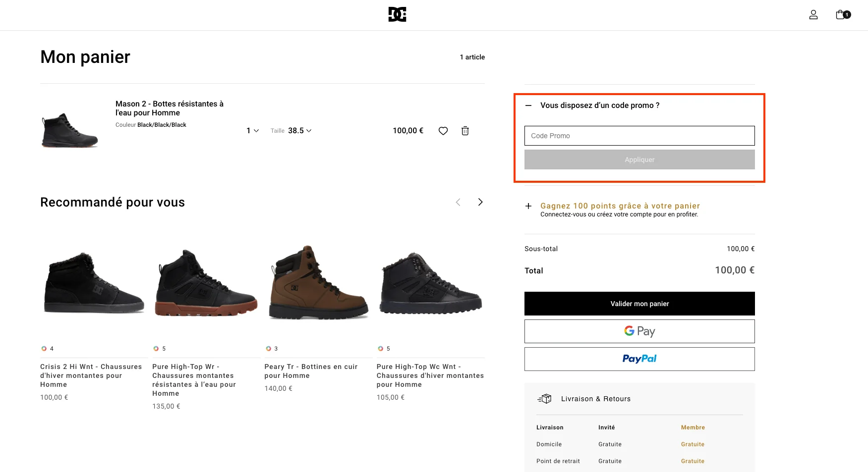Open the account icon in the header
Screen dimensions: 868x472
(x=813, y=15)
